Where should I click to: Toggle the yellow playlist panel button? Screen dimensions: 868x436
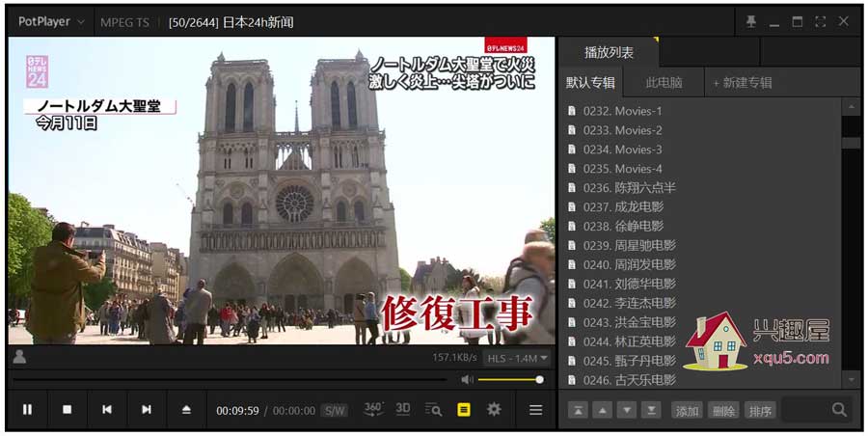[464, 410]
